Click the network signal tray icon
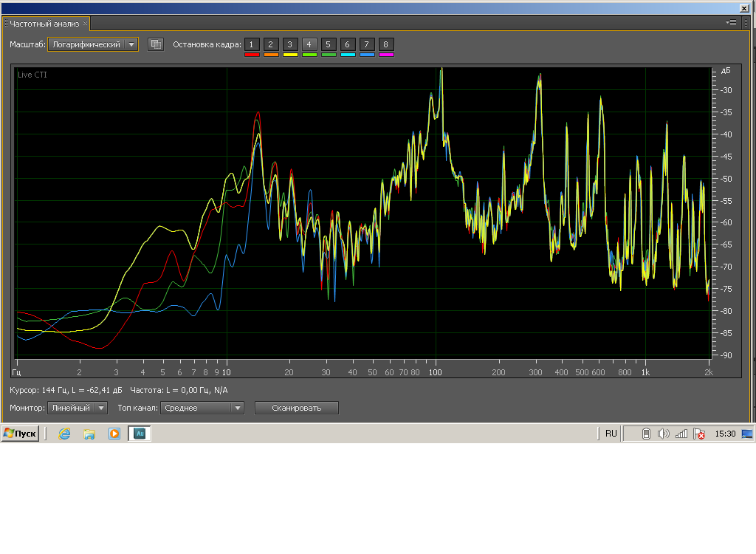Image resolution: width=756 pixels, height=554 pixels. pos(681,434)
